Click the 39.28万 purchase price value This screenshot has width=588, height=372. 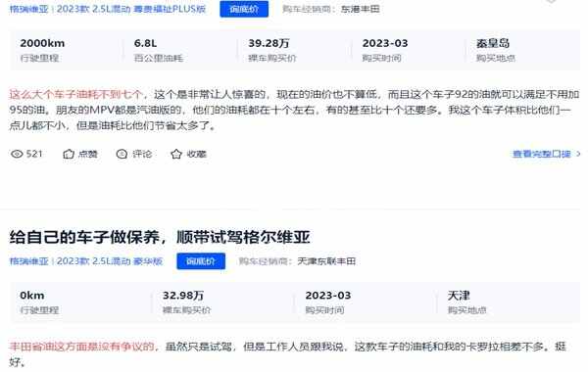pos(269,43)
